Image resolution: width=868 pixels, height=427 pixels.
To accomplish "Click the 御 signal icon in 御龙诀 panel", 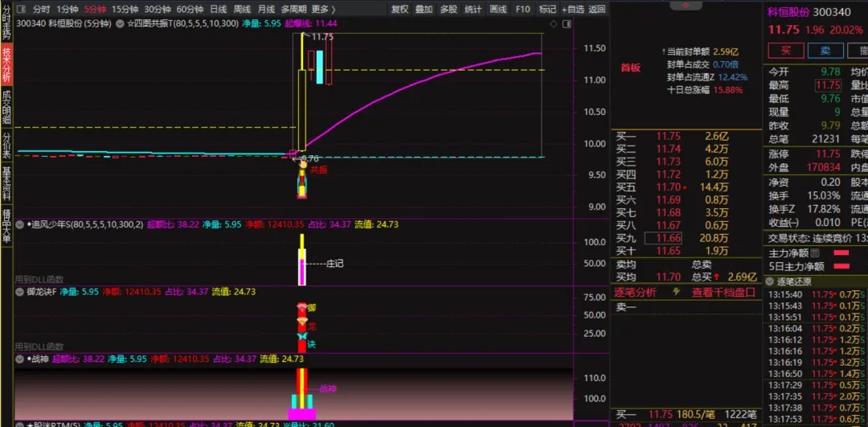I will click(x=301, y=307).
